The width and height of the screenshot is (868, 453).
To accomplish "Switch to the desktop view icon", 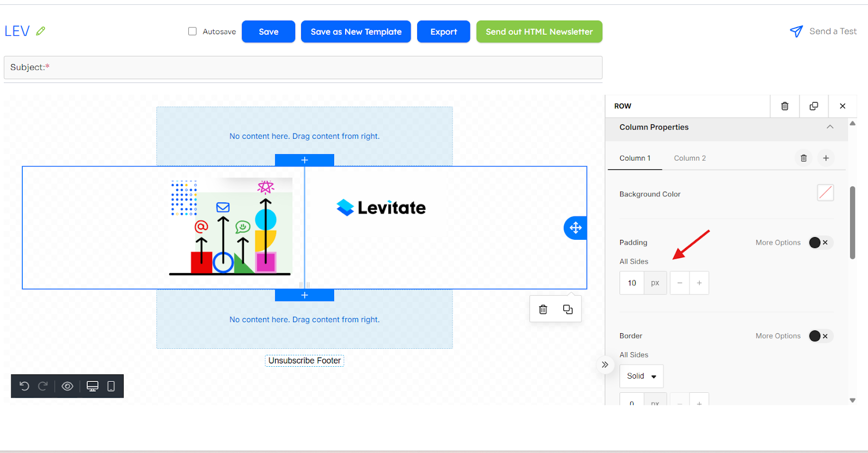I will (92, 386).
